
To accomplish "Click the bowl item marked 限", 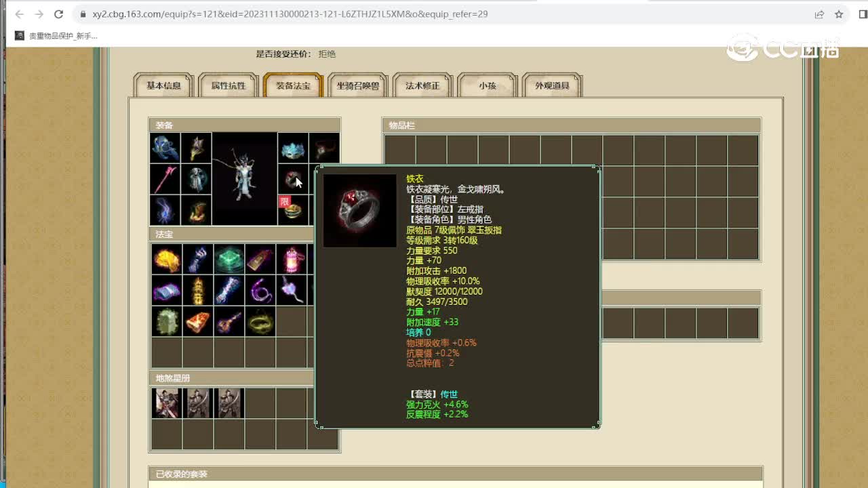I will (293, 210).
